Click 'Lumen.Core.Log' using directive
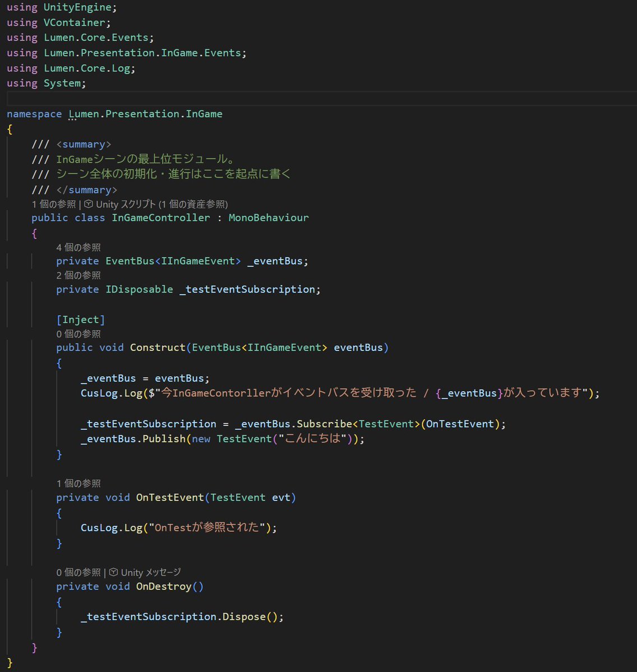Viewport: 637px width, 672px height. coord(87,68)
